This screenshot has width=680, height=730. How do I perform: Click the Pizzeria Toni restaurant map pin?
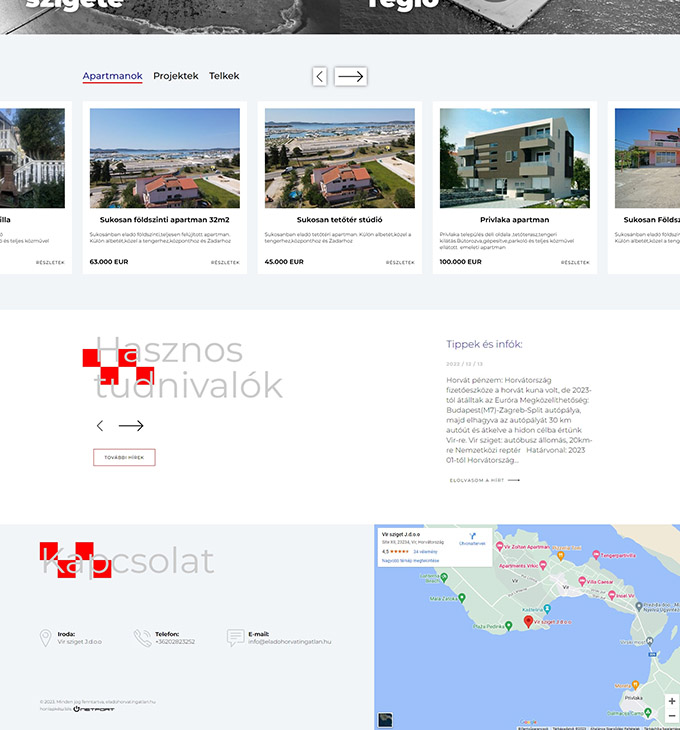[561, 555]
